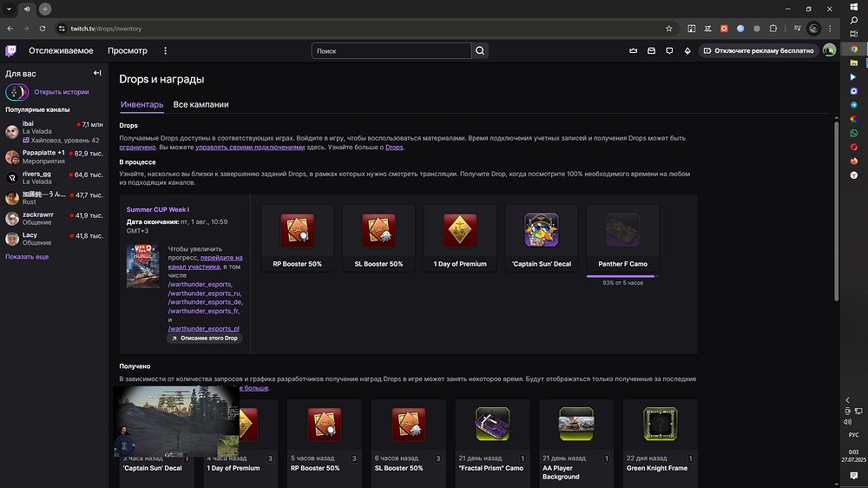
Task: Reload the page
Action: coord(43,29)
